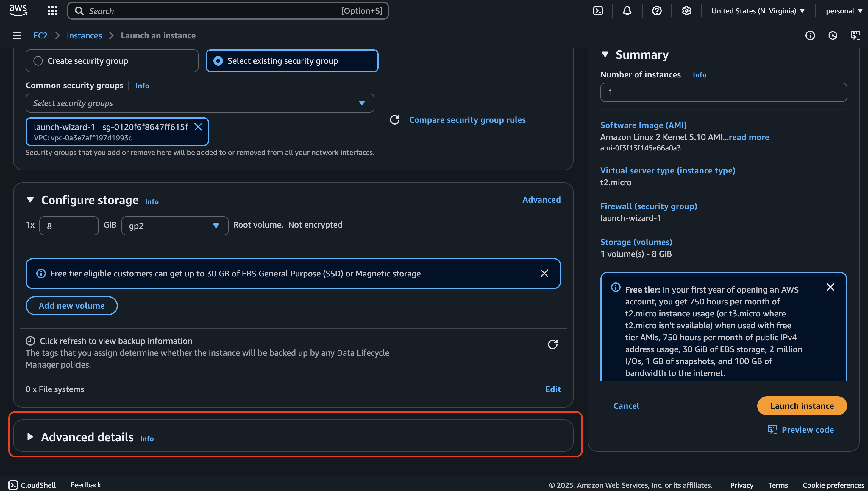Open the personal account dropdown
This screenshot has width=868, height=491.
844,11
